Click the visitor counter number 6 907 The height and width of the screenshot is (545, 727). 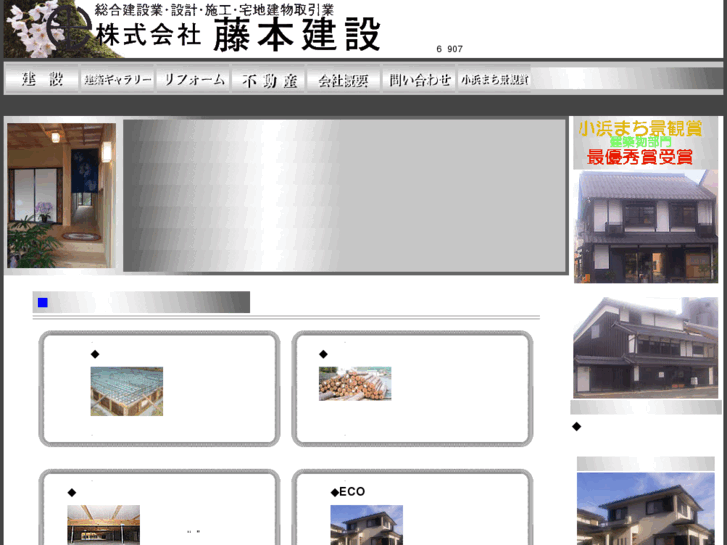click(449, 49)
